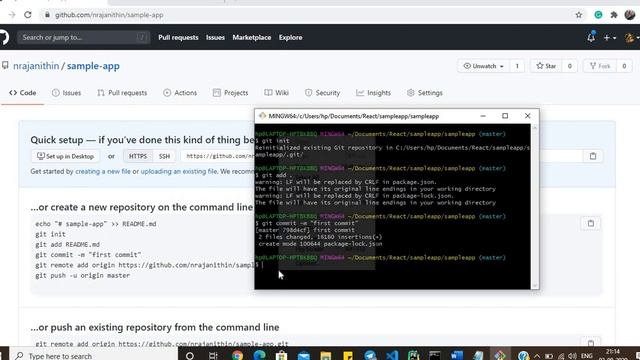Click the git add README.md line
The height and width of the screenshot is (360, 640).
[x=67, y=244]
